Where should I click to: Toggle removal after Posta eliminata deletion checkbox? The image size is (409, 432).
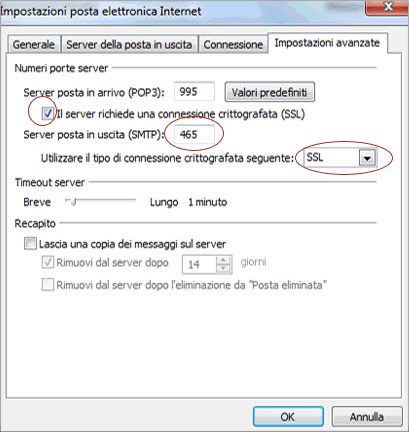47,285
